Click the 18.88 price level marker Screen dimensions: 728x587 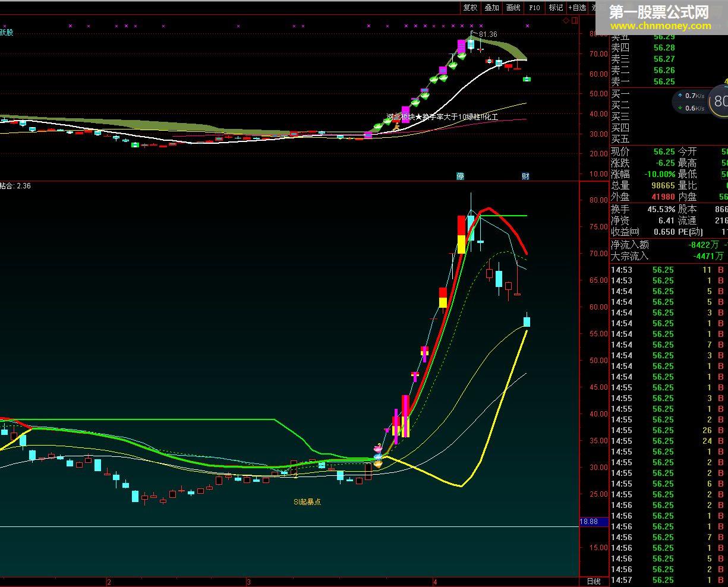click(589, 522)
